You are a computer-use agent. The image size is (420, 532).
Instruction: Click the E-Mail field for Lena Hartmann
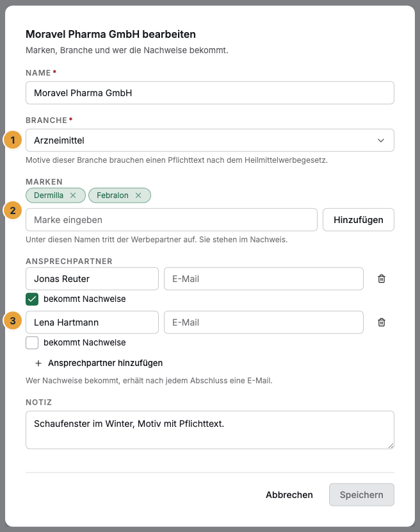coord(264,322)
